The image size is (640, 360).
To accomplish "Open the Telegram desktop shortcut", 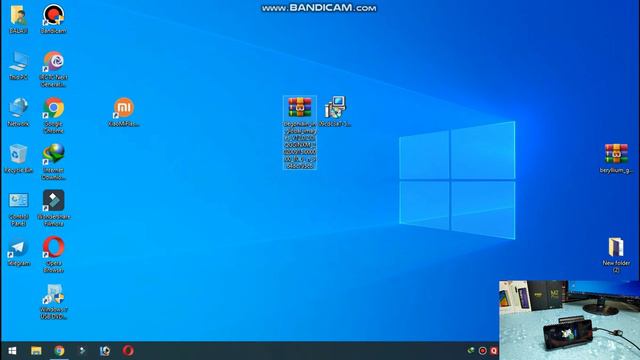I will coord(18,251).
